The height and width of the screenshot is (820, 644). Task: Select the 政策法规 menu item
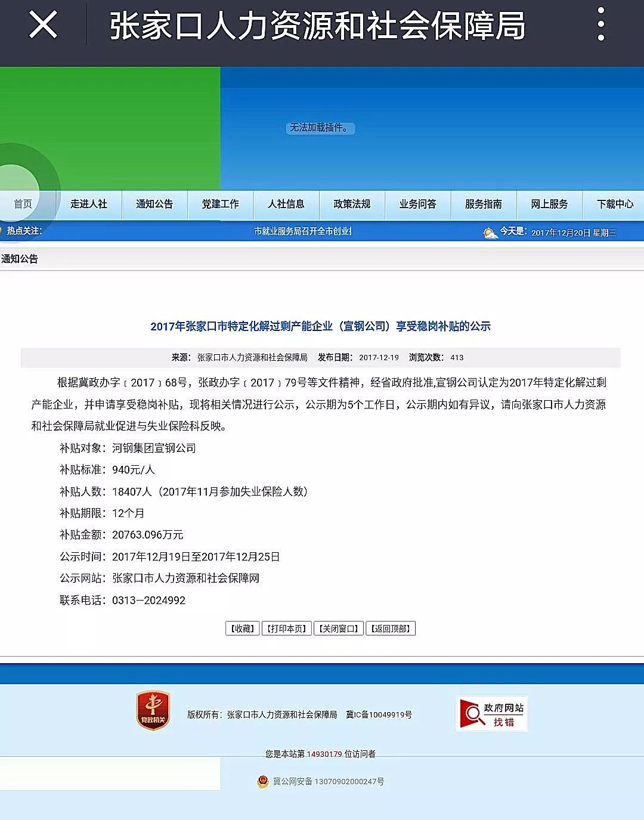[352, 204]
